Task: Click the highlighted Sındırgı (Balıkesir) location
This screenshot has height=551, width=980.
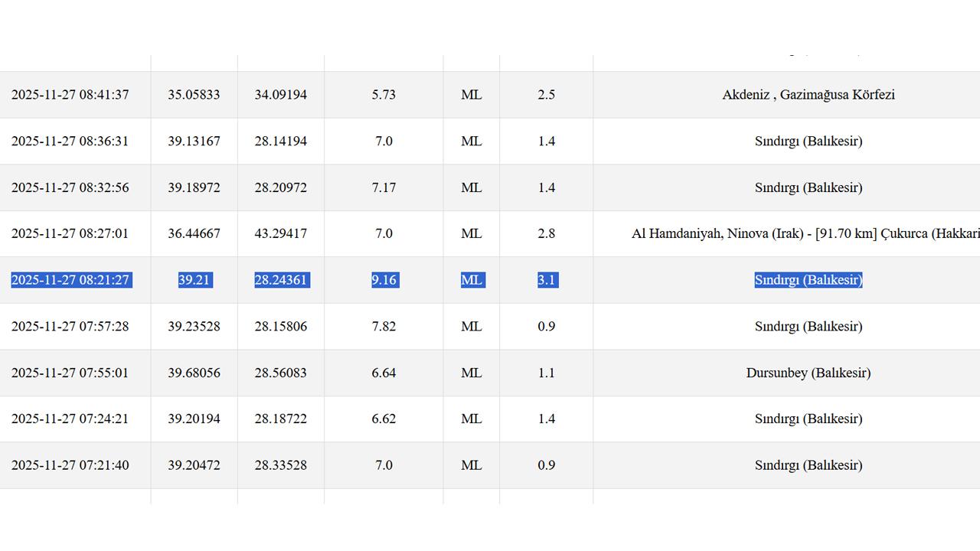Action: point(808,280)
